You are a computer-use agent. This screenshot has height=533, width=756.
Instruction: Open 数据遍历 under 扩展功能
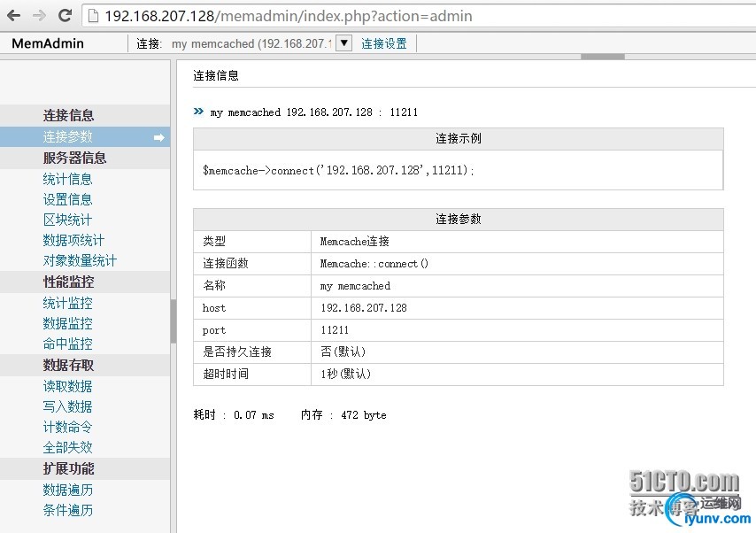click(67, 490)
